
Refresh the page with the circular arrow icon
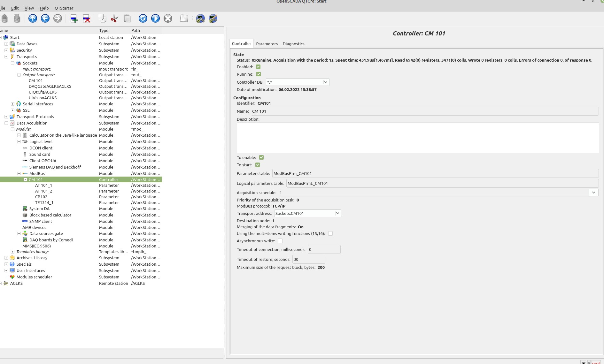[143, 19]
